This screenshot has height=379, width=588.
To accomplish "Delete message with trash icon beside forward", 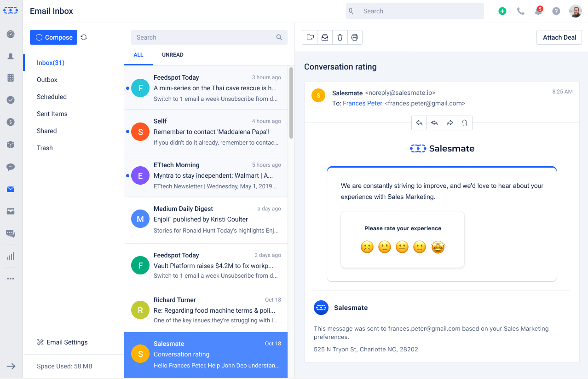I will (x=465, y=123).
